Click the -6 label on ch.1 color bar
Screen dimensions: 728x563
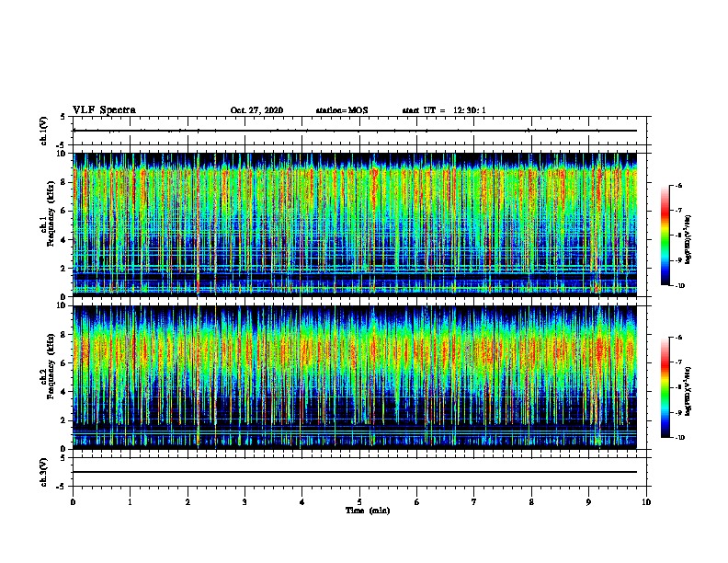click(678, 185)
